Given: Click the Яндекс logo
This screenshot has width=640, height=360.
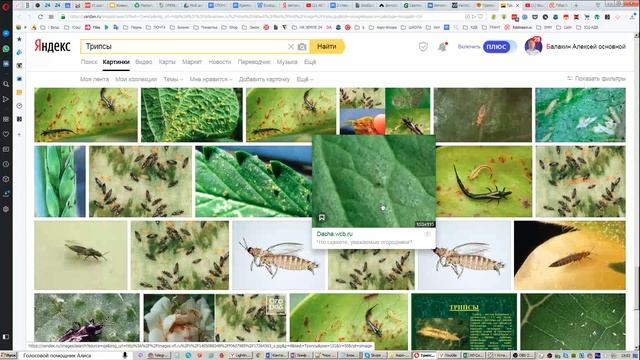Looking at the screenshot, I should (52, 46).
